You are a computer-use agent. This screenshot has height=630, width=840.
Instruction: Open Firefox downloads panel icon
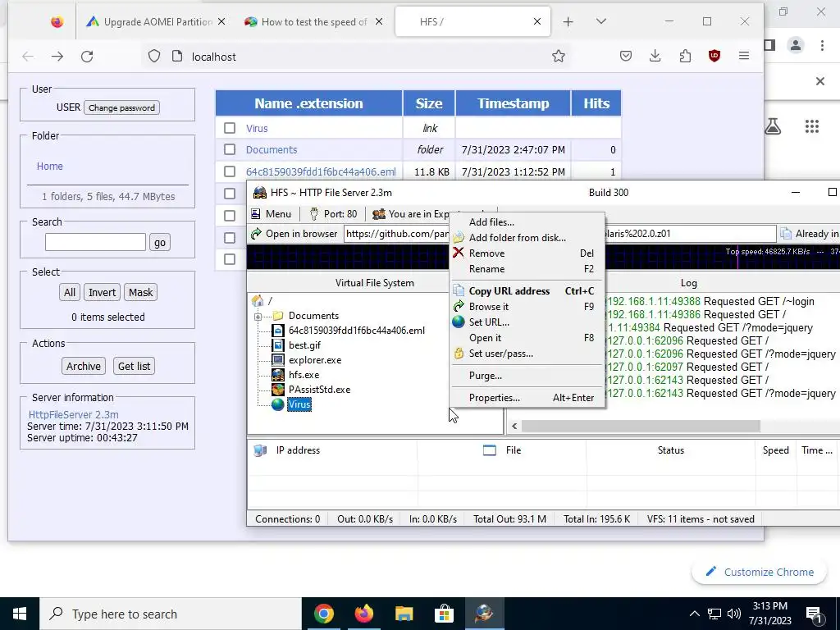pyautogui.click(x=655, y=56)
